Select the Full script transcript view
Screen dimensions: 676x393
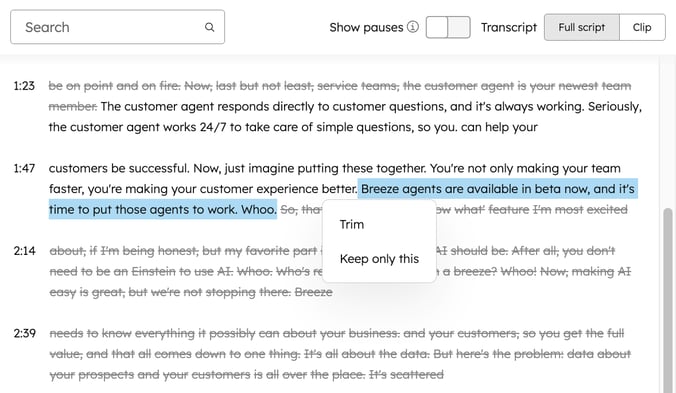pos(582,27)
